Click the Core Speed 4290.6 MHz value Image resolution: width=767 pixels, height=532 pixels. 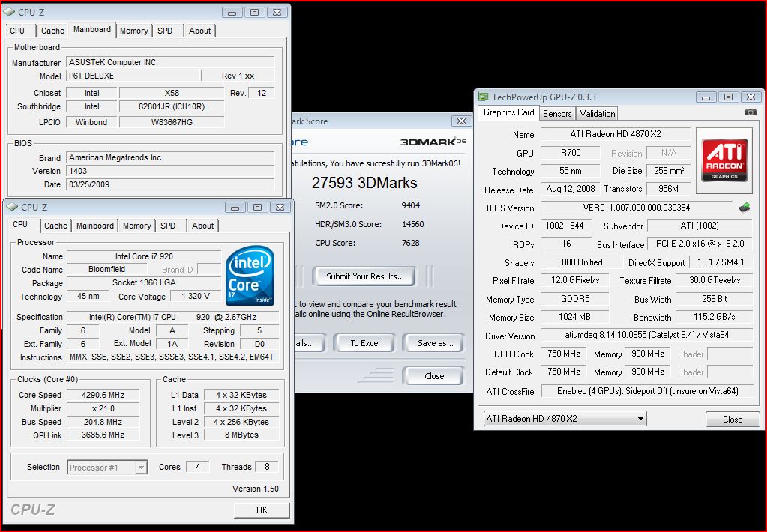103,395
